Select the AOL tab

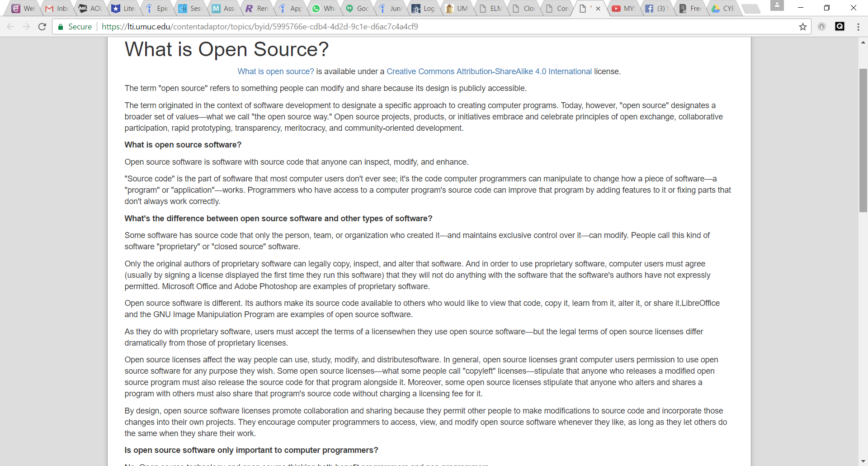[x=90, y=9]
